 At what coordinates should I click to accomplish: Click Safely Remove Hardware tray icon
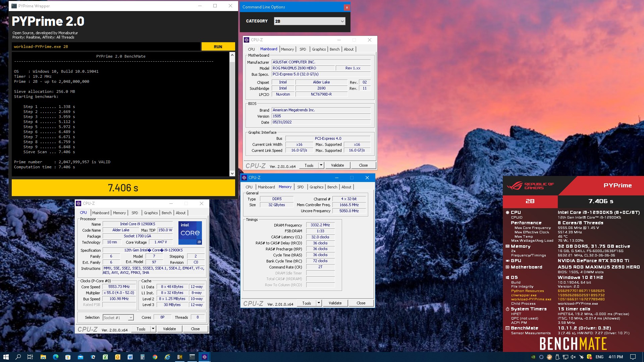point(557,357)
